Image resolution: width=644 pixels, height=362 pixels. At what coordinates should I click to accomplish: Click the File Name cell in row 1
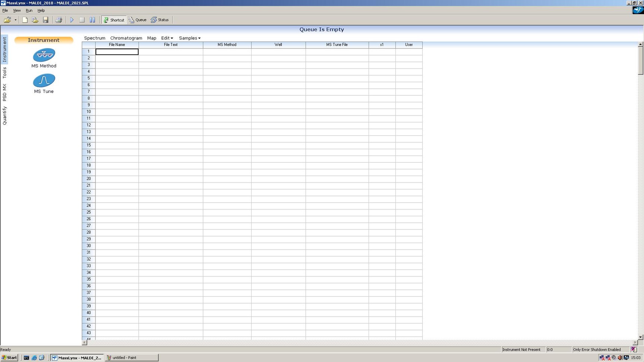coord(117,52)
